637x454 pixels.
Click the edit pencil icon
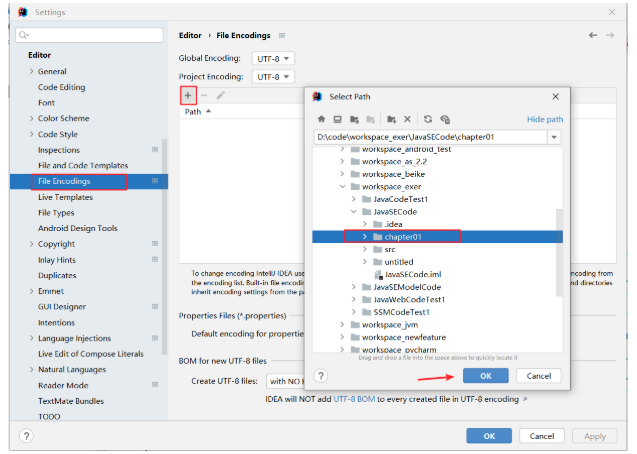(x=221, y=95)
